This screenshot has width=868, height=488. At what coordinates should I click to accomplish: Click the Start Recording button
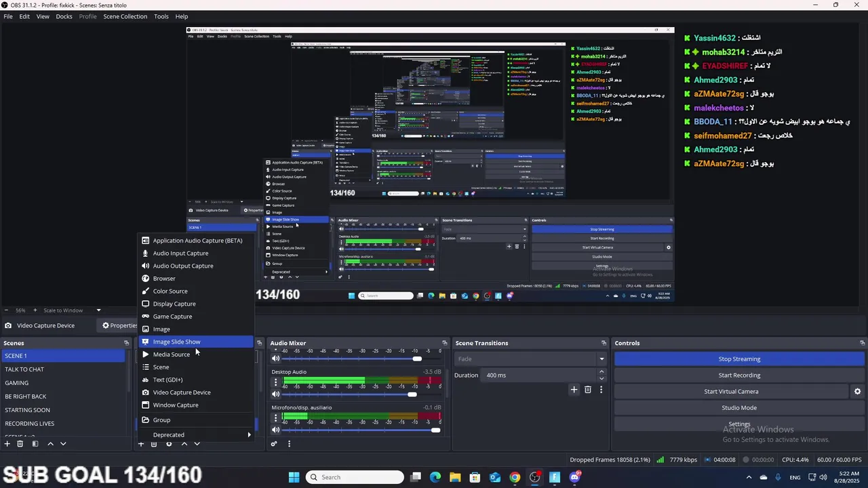[739, 375]
